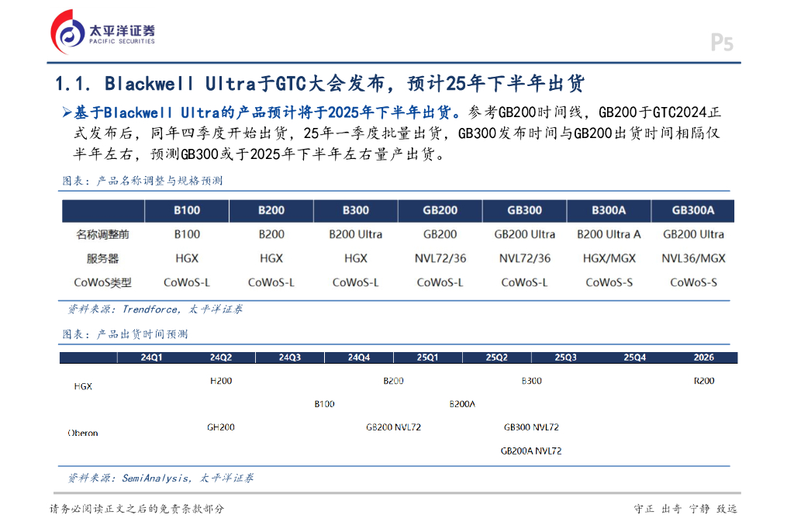Screen dimensions: 794x532
Task: Select the 2026 timeline header
Action: click(x=704, y=358)
